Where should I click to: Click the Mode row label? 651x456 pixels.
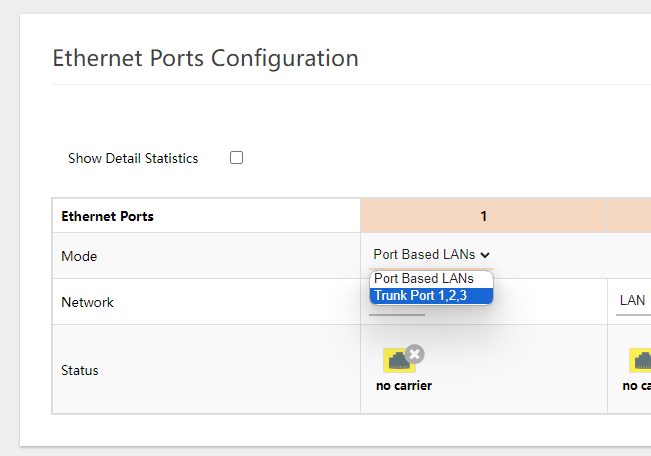79,256
